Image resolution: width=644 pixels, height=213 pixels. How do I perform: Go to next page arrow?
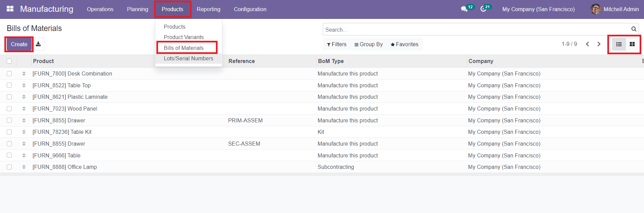pos(599,44)
